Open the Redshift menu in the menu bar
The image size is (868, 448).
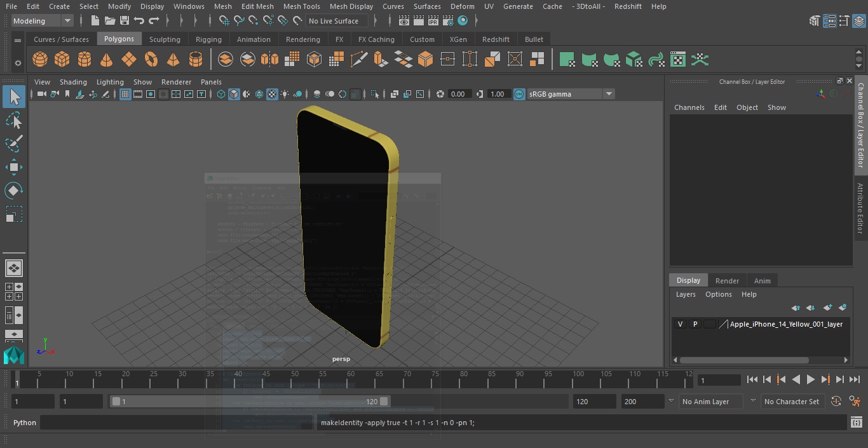(x=628, y=6)
